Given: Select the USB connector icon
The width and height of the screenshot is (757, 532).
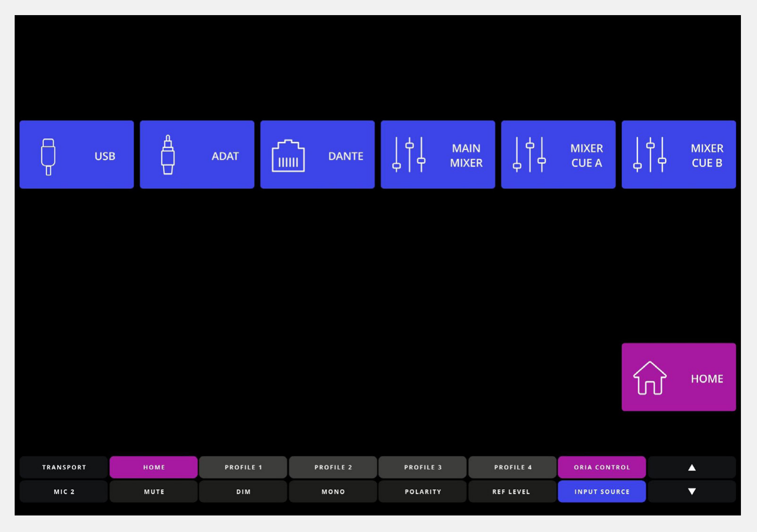Looking at the screenshot, I should coord(48,157).
